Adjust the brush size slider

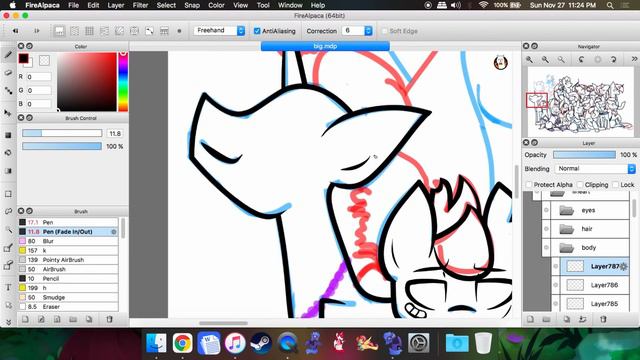coord(62,133)
